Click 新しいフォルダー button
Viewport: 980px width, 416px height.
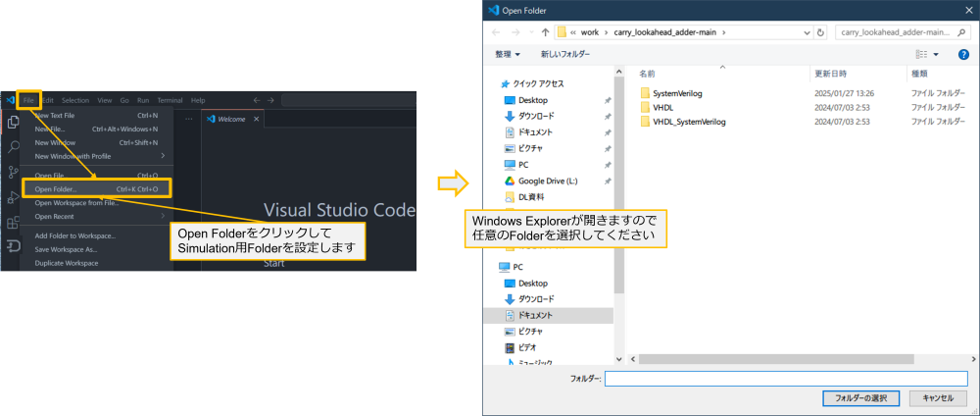click(x=565, y=54)
